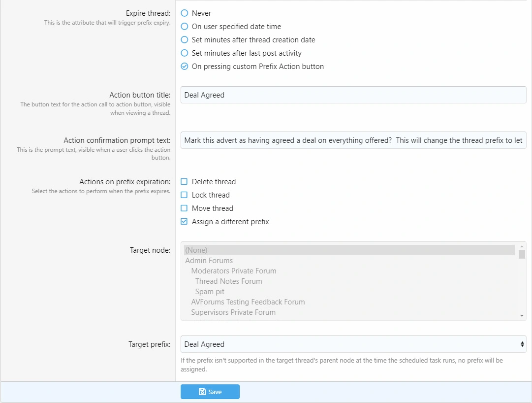532x403 pixels.
Task: Select AVForums Testing Feedback Forum node
Action: click(x=248, y=302)
